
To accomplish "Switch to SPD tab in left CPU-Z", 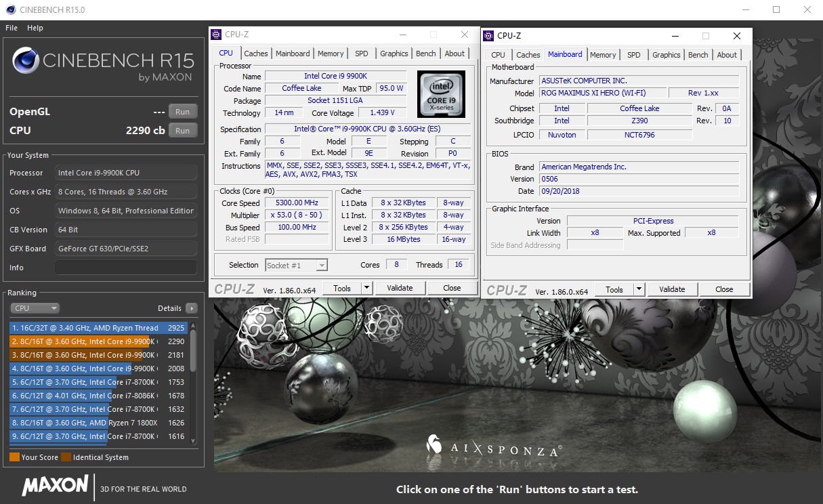I will pos(362,54).
